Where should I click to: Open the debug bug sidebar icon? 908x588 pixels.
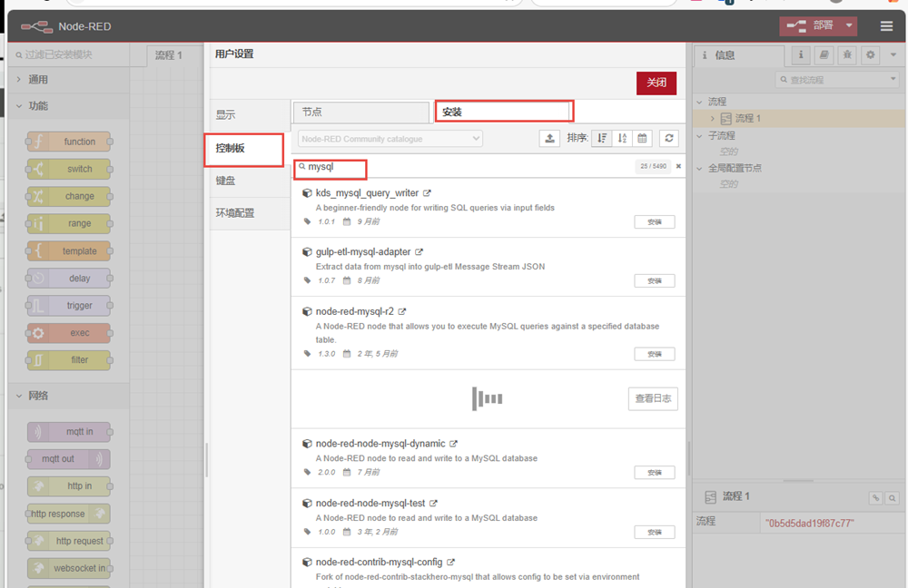point(847,55)
